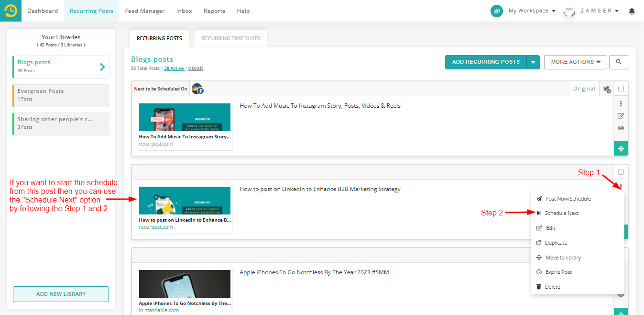Open three-dot menu of the Instagram Story post
Viewport: 644px width, 315px height.
[x=621, y=103]
